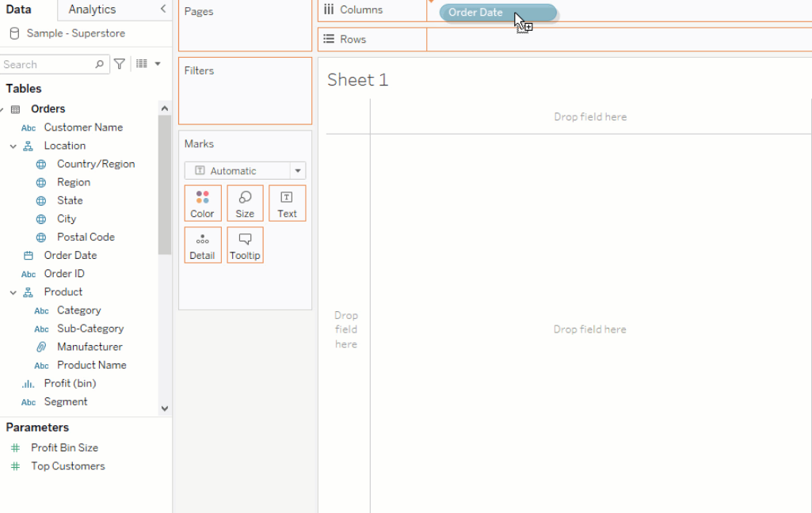
Task: Select the Profit Bin Size parameter
Action: click(x=64, y=447)
